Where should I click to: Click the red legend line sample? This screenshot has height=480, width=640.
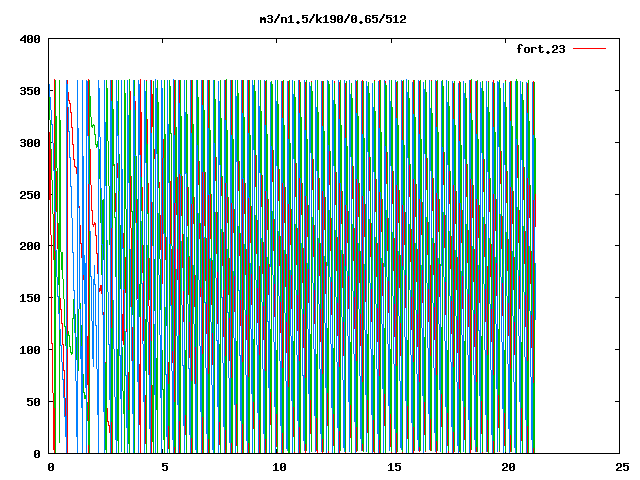click(589, 49)
